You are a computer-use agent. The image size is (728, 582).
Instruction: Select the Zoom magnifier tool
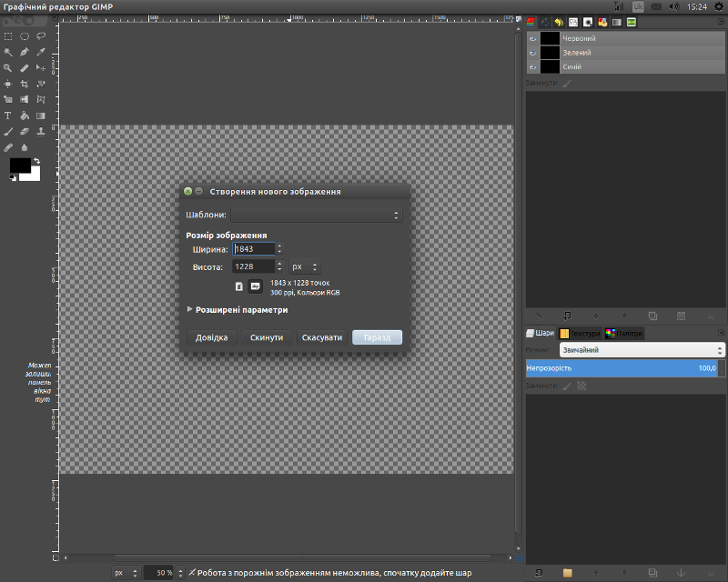8,68
